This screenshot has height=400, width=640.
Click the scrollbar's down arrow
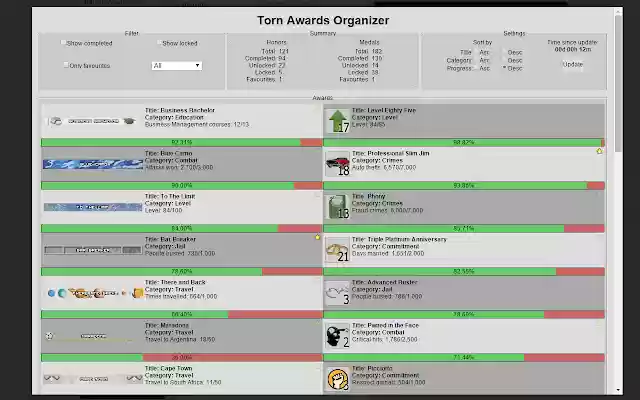pos(618,390)
